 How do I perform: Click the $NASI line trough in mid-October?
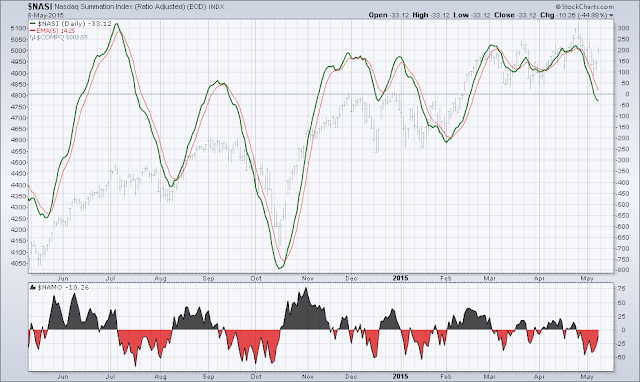280,268
